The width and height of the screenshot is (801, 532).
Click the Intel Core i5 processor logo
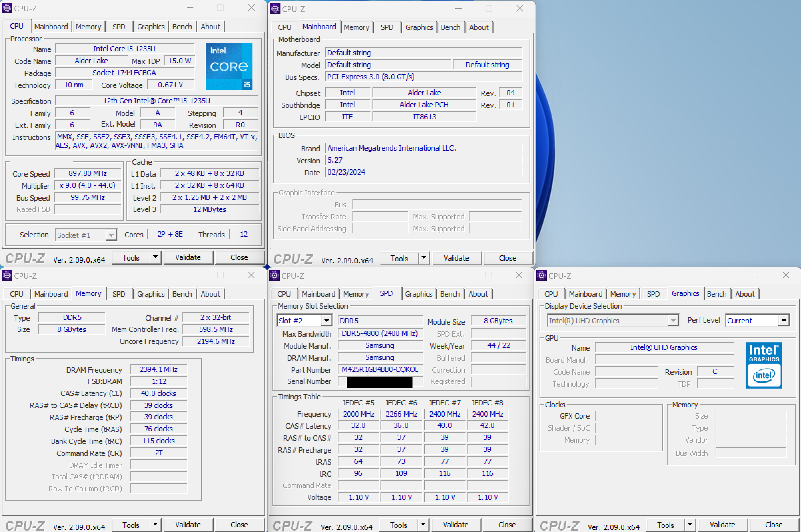(x=229, y=66)
